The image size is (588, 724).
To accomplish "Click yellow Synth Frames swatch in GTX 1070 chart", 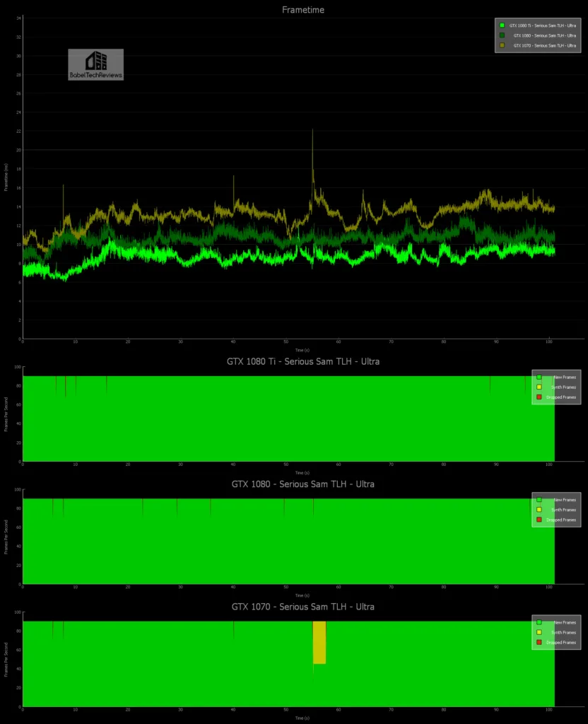I will coord(539,632).
